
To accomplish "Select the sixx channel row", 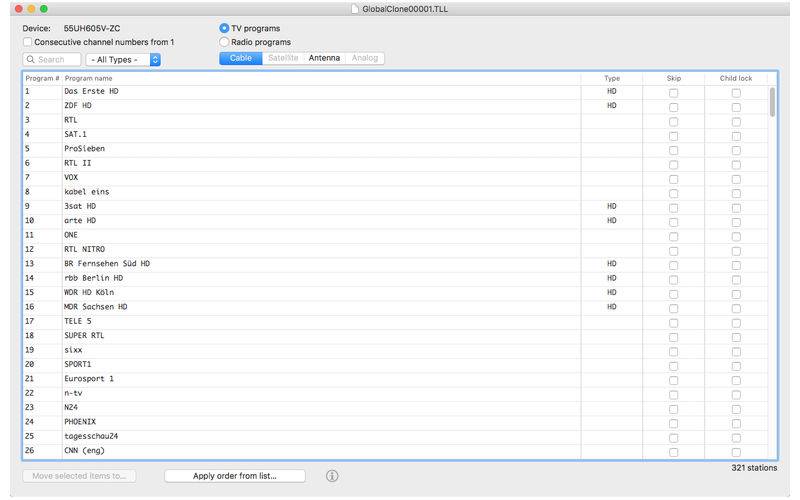I will 395,350.
